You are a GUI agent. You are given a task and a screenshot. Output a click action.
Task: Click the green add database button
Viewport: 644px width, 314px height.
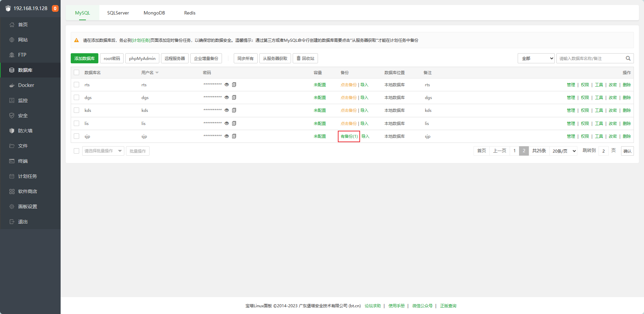pos(85,58)
